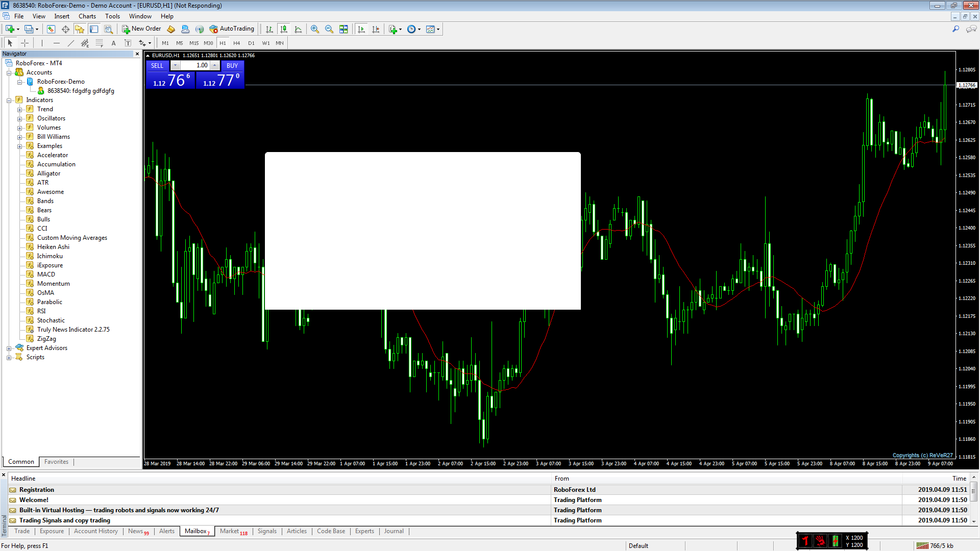
Task: Click the New Order button
Action: (x=141, y=29)
